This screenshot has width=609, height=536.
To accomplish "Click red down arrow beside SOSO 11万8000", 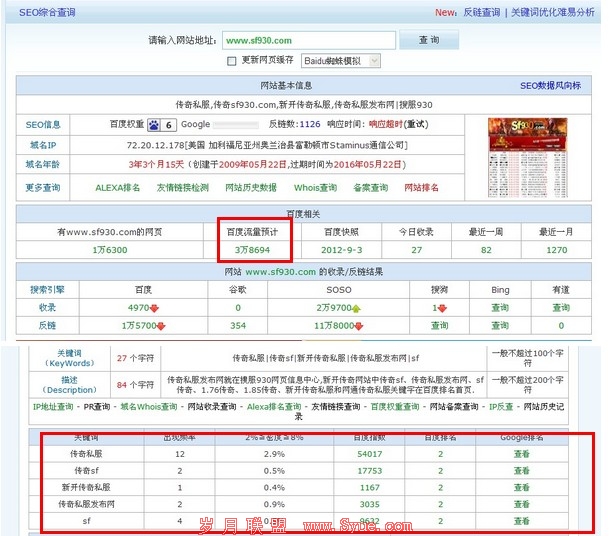I will point(363,326).
